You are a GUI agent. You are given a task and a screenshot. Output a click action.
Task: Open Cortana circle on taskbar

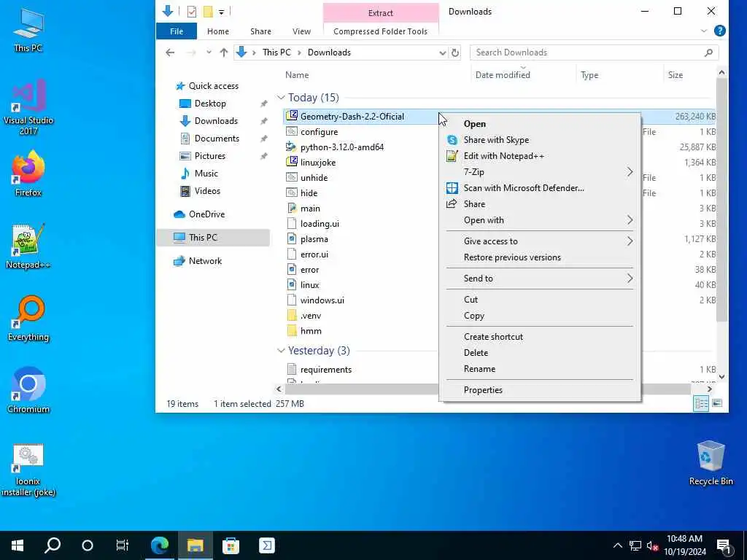point(88,545)
